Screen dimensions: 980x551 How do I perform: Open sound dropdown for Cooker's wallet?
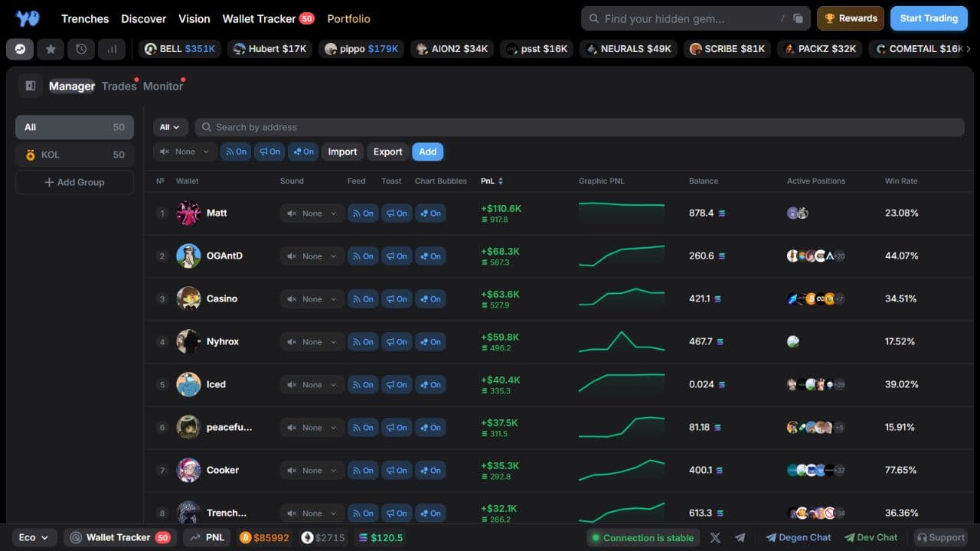(x=312, y=471)
